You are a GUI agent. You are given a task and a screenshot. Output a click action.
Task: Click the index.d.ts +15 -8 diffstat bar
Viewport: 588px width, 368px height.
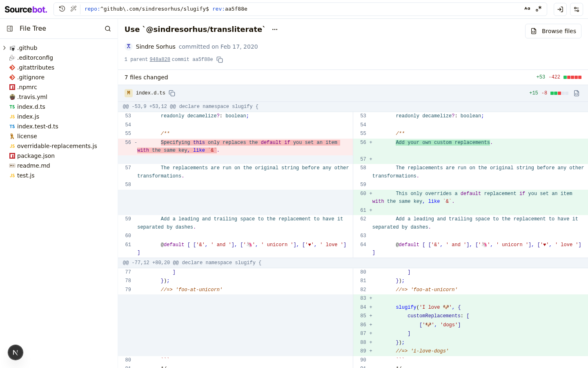point(559,93)
